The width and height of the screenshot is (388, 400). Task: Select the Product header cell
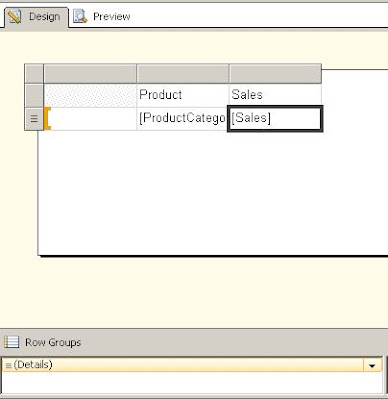pos(183,95)
